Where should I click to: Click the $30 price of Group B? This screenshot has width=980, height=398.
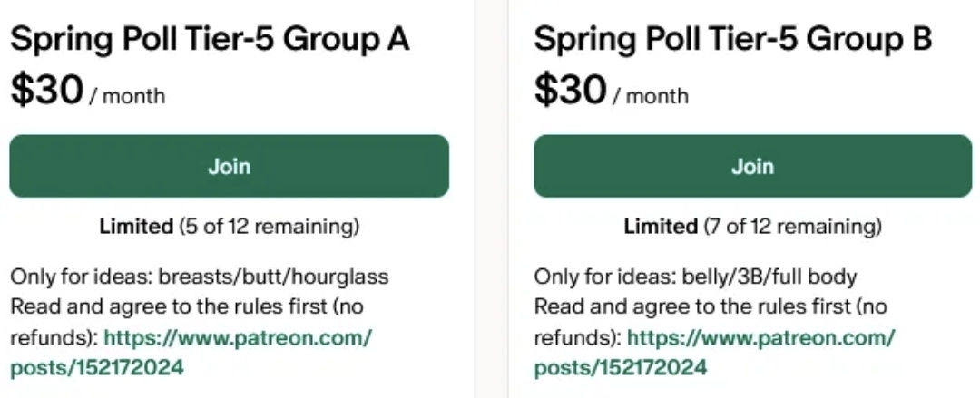tap(570, 90)
